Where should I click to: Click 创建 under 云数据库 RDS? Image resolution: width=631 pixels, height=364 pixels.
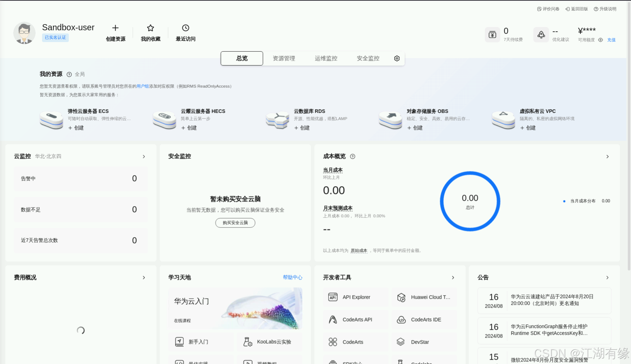(x=302, y=128)
